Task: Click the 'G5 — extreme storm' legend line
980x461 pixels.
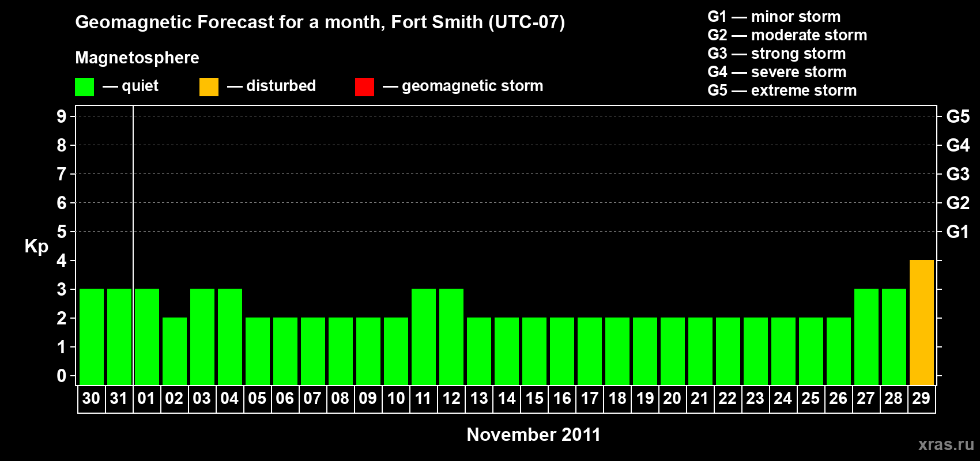Action: [x=782, y=90]
